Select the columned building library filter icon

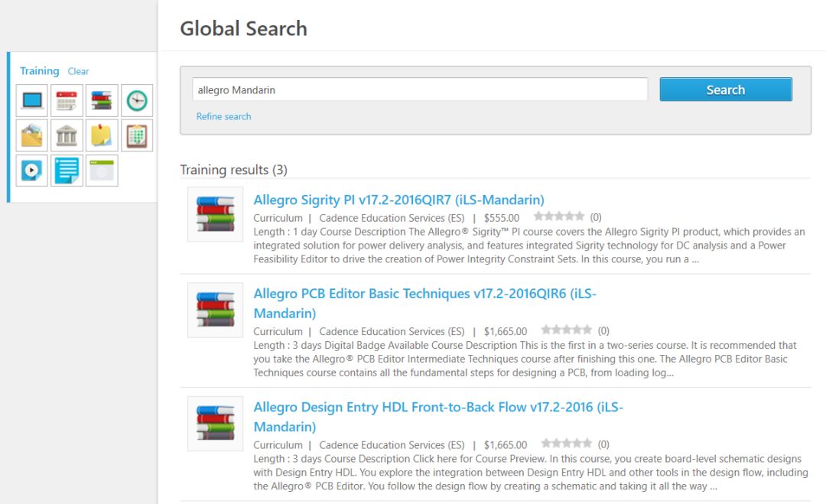[67, 135]
